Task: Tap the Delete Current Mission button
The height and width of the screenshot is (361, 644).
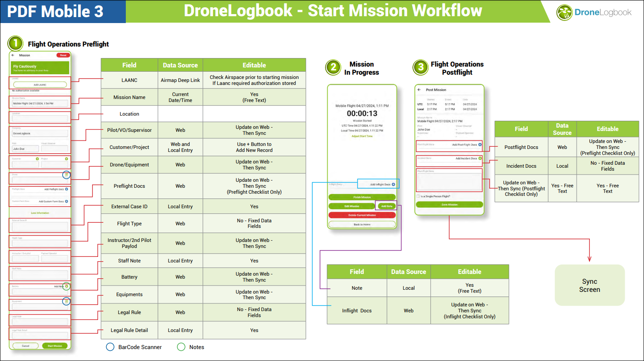Action: pos(362,215)
